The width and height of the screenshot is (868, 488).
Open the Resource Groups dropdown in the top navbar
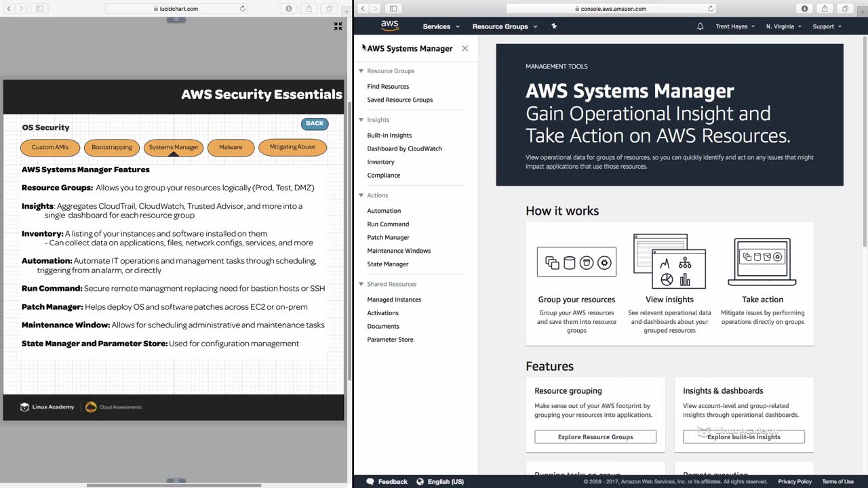505,26
